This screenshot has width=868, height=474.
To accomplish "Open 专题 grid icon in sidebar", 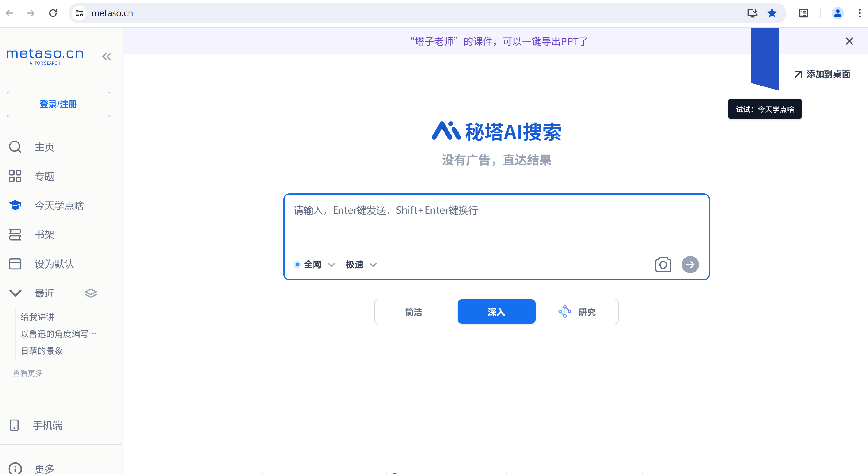I will point(15,176).
